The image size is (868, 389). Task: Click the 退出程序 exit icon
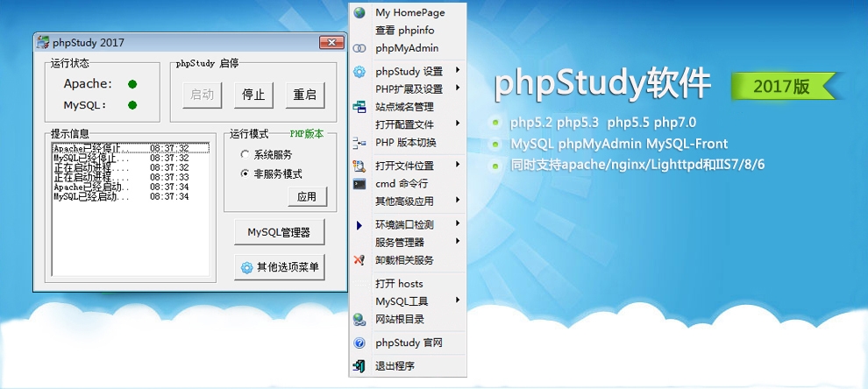[x=359, y=366]
